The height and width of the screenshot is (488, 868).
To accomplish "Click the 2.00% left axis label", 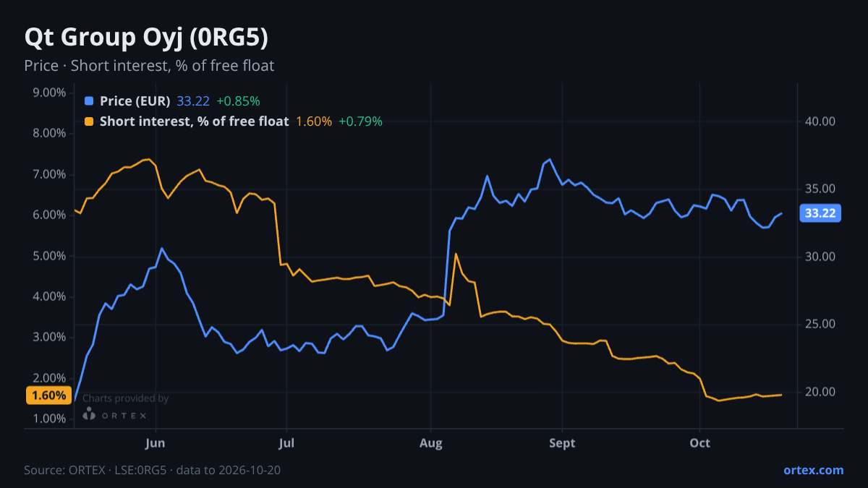I will click(x=50, y=378).
